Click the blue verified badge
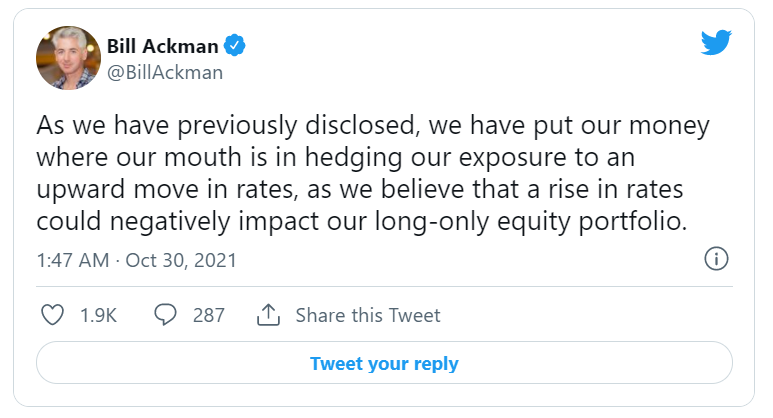Image resolution: width=773 pixels, height=418 pixels. point(235,46)
